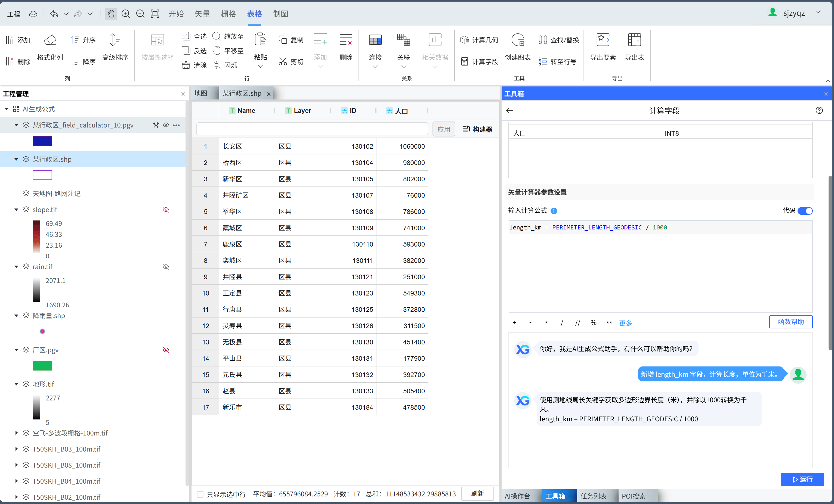Sort ascending with 升序
Viewport: 834px width, 504px height.
84,40
